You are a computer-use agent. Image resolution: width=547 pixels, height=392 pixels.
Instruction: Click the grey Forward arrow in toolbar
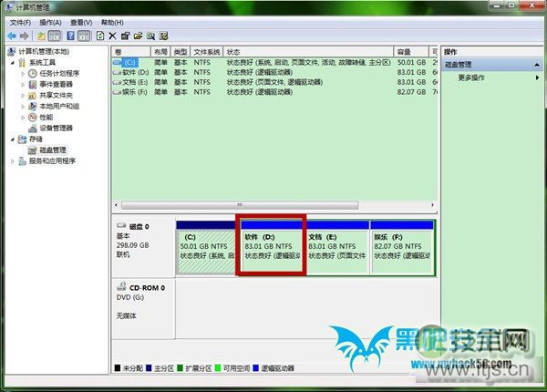point(24,36)
